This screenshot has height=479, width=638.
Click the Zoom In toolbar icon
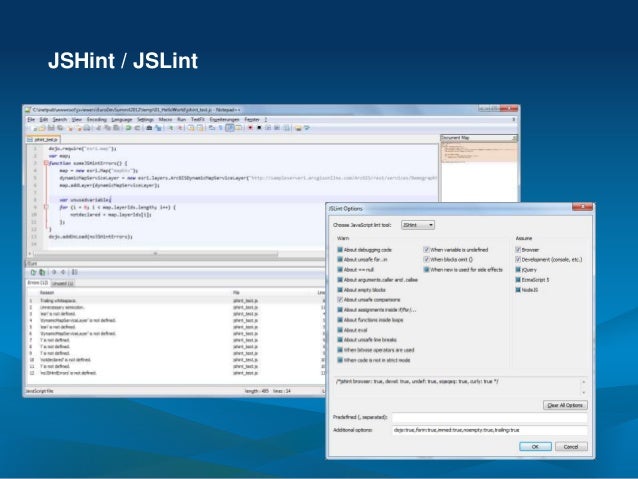pyautogui.click(x=171, y=128)
